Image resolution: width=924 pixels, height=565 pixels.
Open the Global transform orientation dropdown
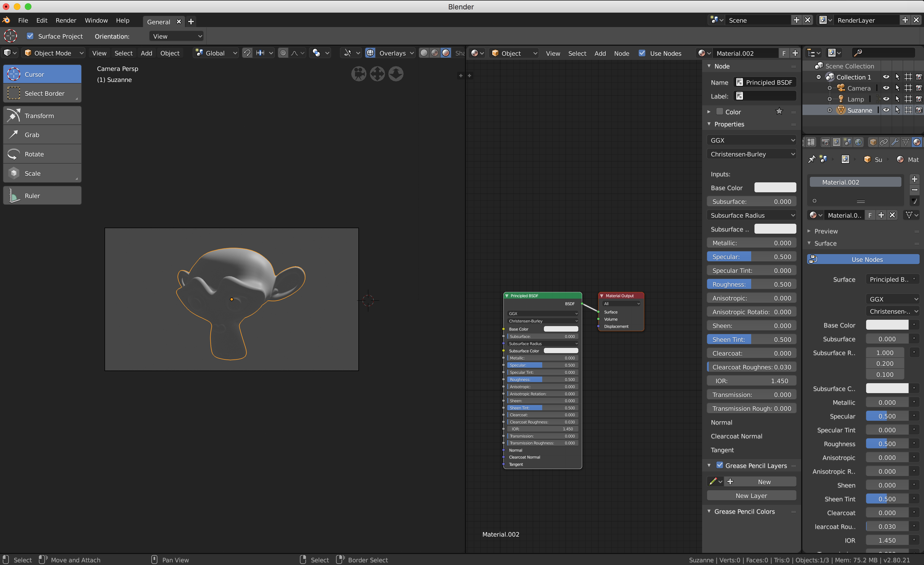coord(216,53)
